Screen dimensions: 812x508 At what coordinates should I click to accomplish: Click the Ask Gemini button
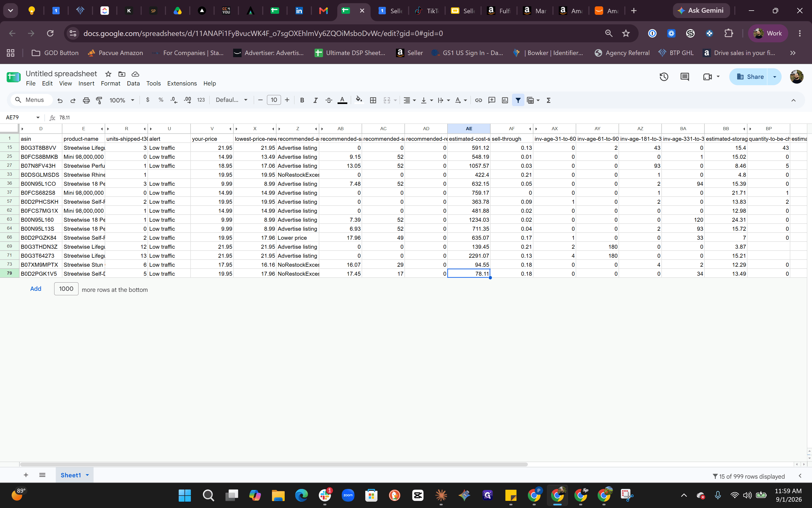coord(701,11)
